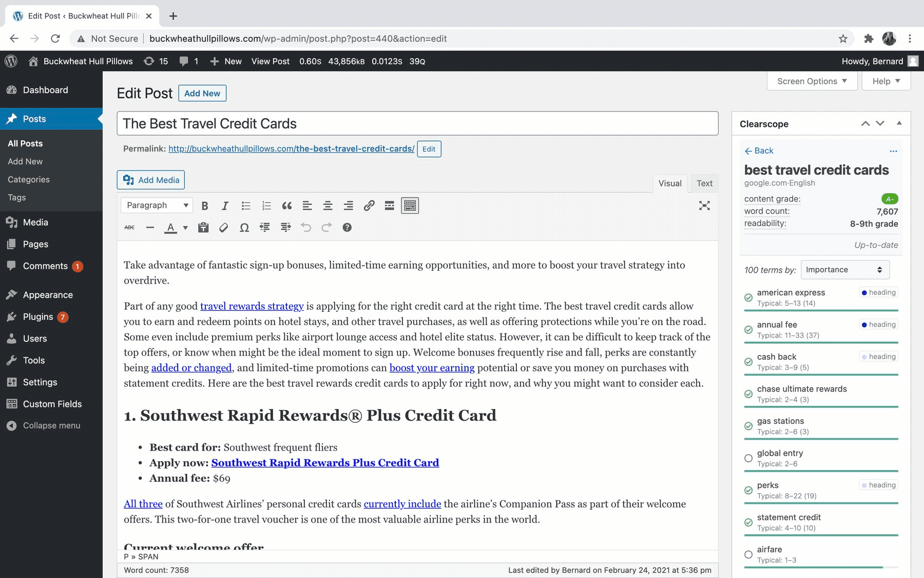Viewport: 924px width, 578px height.
Task: Open Importance sort dropdown in Clearscope
Action: click(845, 270)
